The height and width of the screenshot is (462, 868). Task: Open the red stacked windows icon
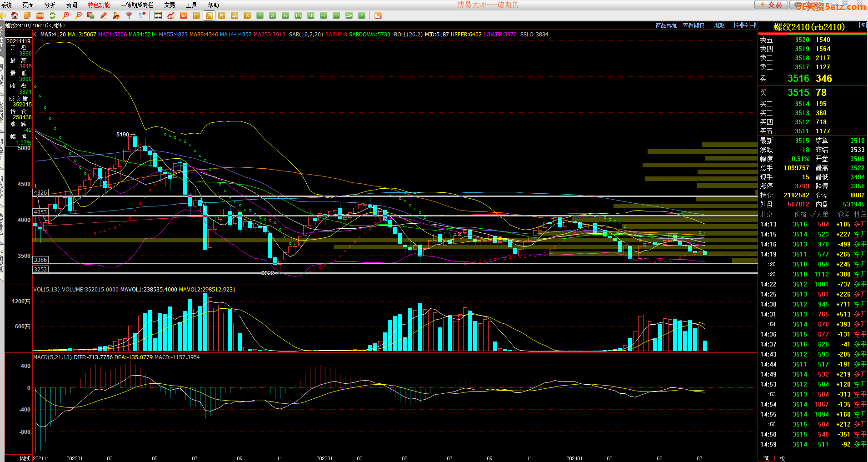pos(91,15)
